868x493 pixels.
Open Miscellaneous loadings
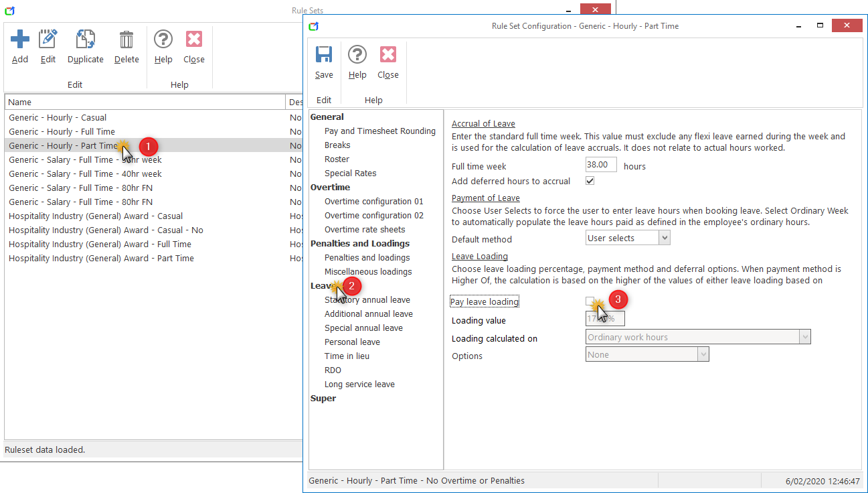pos(368,271)
